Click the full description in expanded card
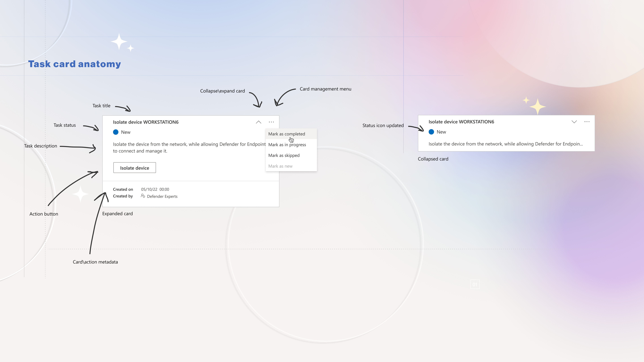 click(x=189, y=148)
